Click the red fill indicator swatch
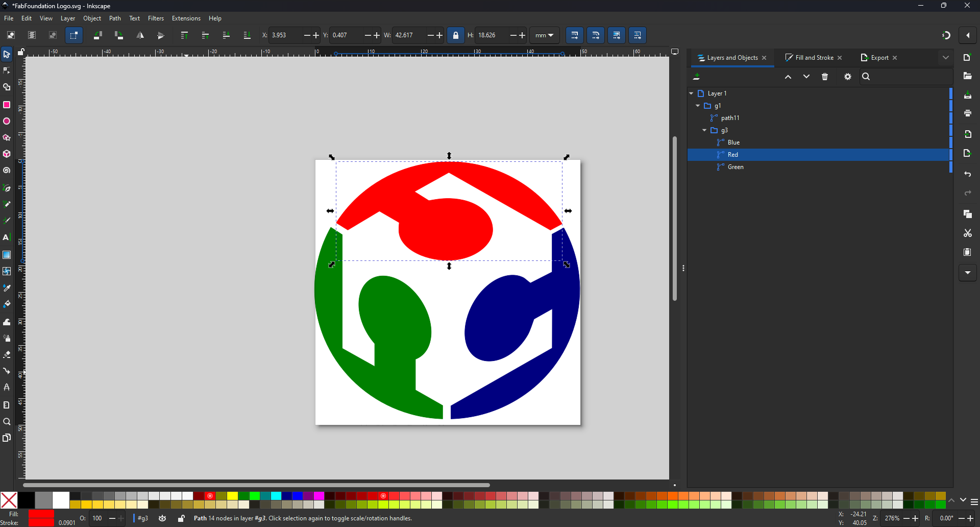The height and width of the screenshot is (527, 980). [41, 514]
